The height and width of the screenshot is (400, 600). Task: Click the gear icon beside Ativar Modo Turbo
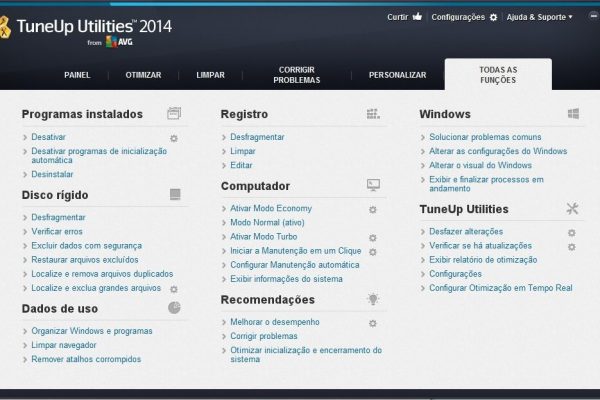click(x=373, y=238)
